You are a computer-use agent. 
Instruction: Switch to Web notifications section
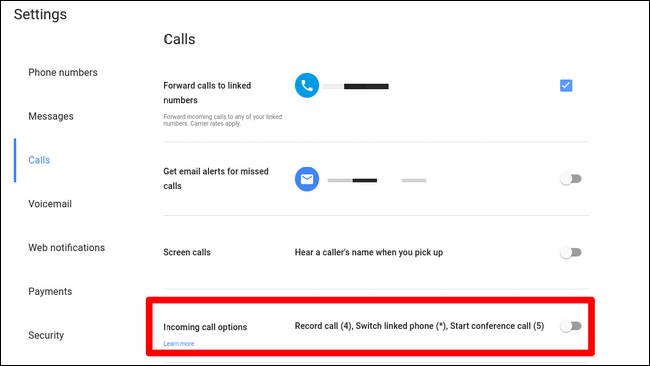(x=67, y=247)
